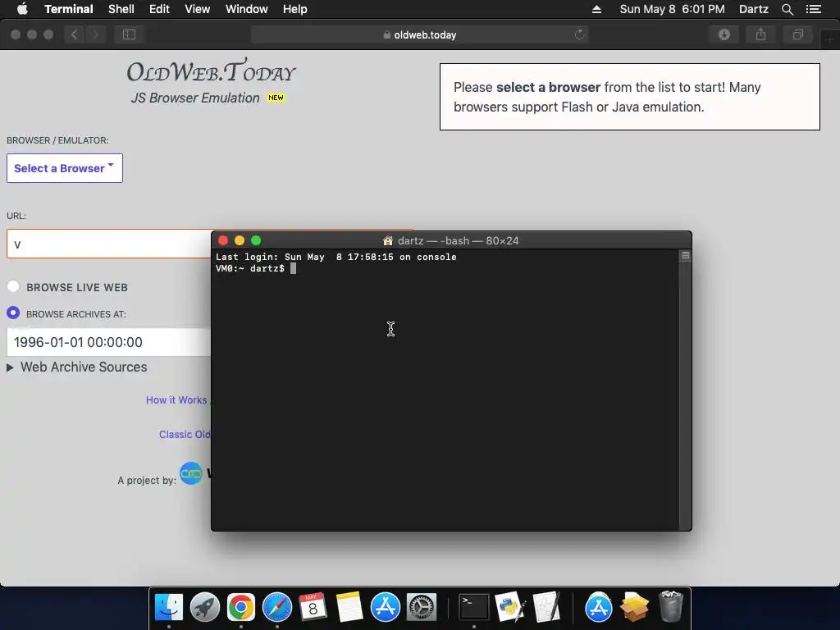Click the archive date field 1996-01-01
Screen dimensions: 840x630
coord(109,342)
